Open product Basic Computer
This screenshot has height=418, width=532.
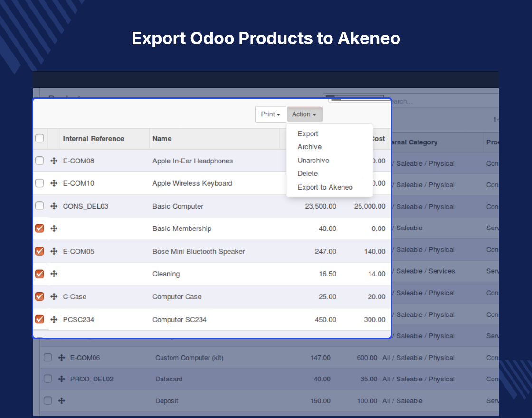[x=178, y=206]
